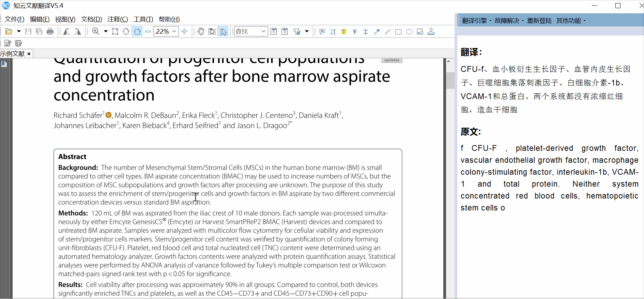The image size is (644, 299).
Task: Click the check for updates badge
Action: click(392, 60)
